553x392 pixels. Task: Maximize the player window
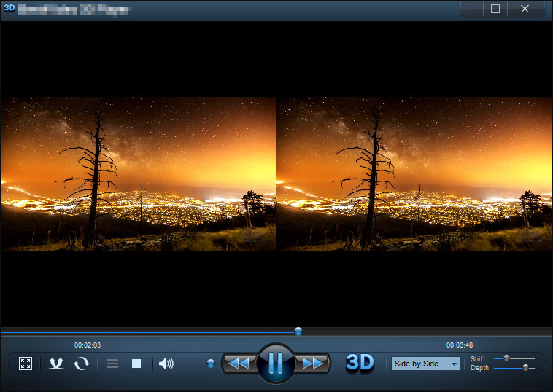(x=495, y=9)
